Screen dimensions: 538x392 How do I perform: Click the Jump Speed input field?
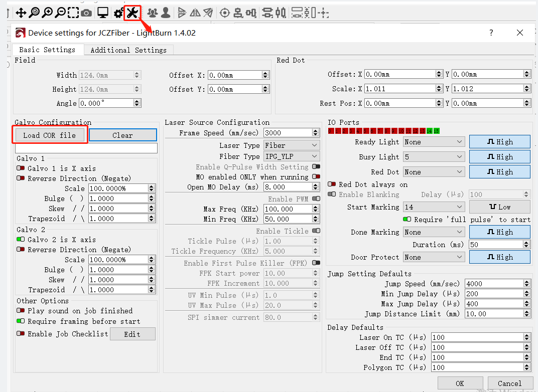[498, 283]
